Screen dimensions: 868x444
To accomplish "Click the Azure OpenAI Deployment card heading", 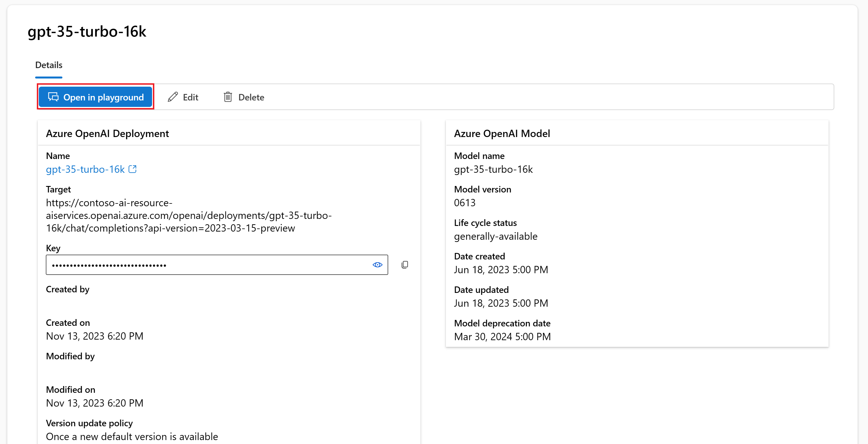I will [107, 134].
